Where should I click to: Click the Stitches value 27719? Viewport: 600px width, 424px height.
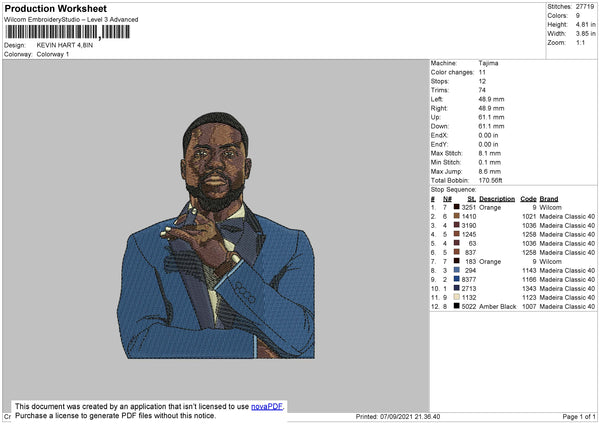pos(585,7)
